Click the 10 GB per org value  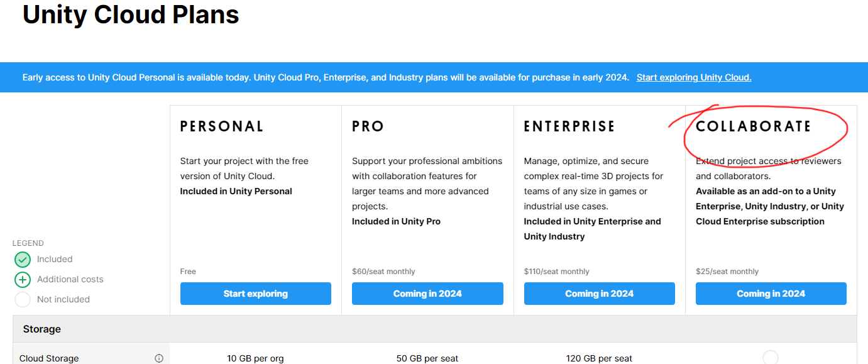tap(255, 358)
